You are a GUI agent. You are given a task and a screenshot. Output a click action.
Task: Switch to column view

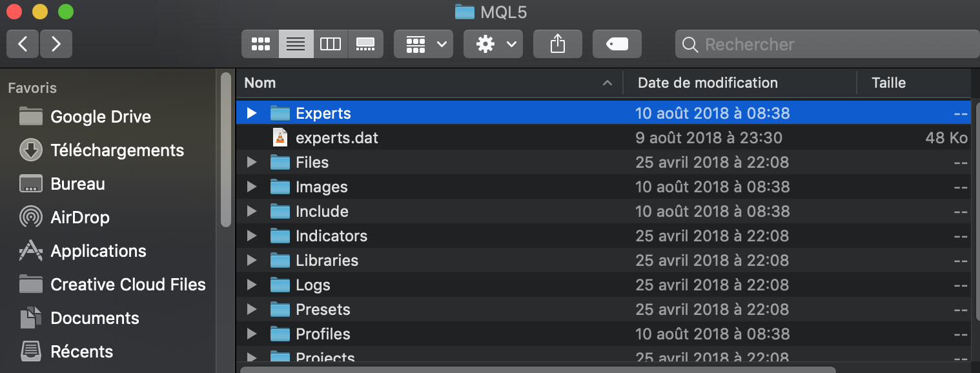(x=331, y=44)
